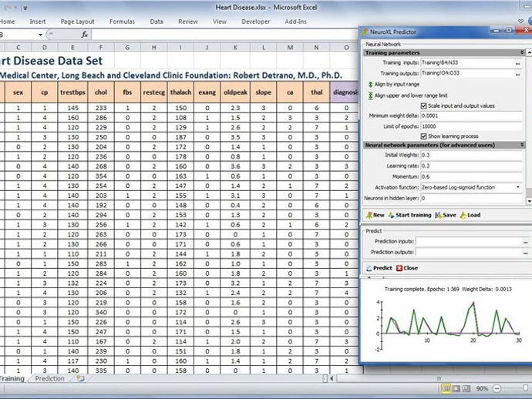The width and height of the screenshot is (532, 399).
Task: Open the Formulas ribbon tab
Action: [x=122, y=22]
